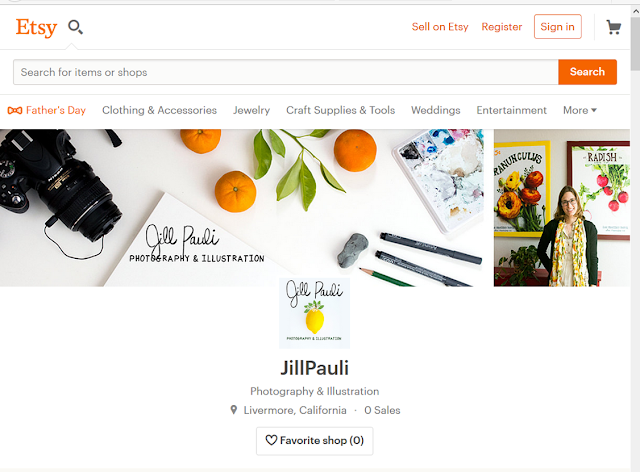Click the shop owner photo
This screenshot has height=472, width=640.
[x=562, y=208]
